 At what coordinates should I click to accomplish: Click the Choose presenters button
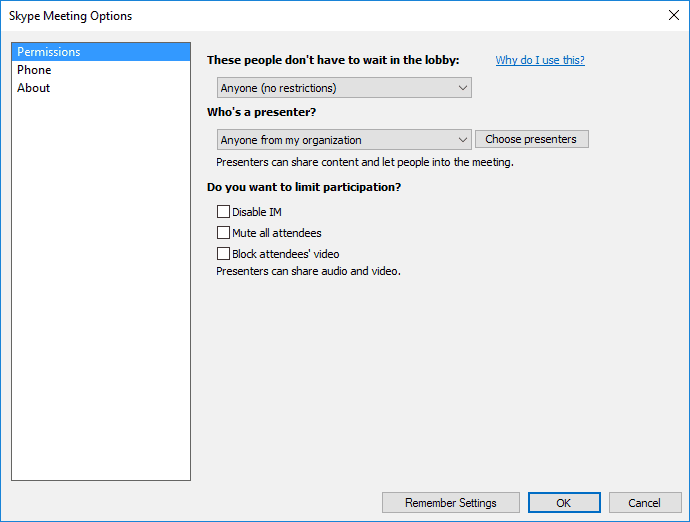coord(531,140)
